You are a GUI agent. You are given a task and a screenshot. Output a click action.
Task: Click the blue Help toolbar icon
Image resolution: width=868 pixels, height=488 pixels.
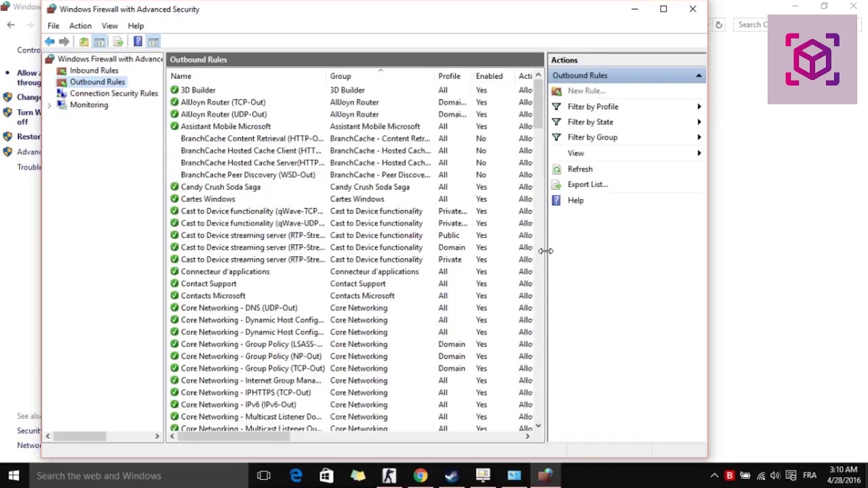click(138, 42)
